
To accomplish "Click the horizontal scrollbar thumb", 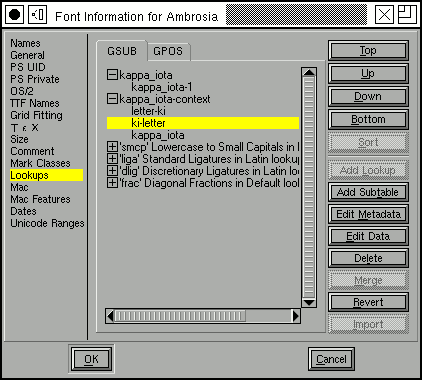I will (180, 316).
